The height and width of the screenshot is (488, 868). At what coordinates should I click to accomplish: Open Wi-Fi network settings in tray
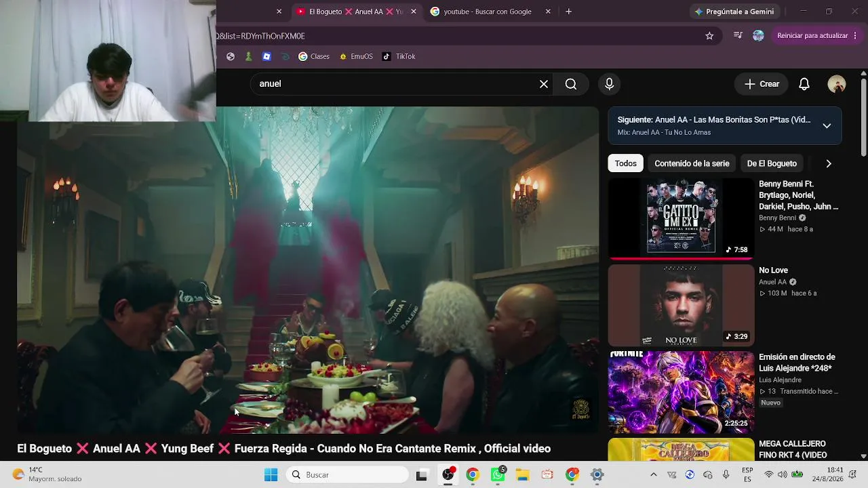(x=768, y=474)
